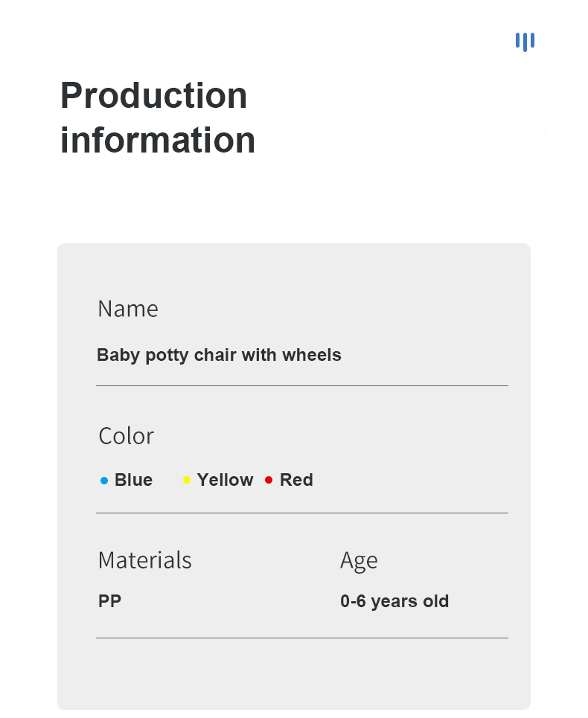Screen dimensions: 588x718
Task: Click the Name field label
Action: point(128,309)
